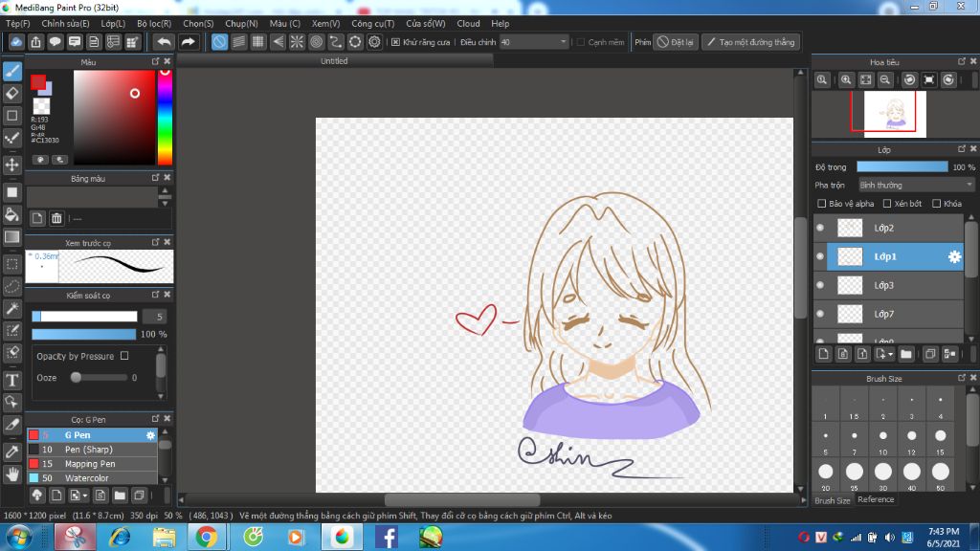Click the red foreground color swatch

coord(38,82)
